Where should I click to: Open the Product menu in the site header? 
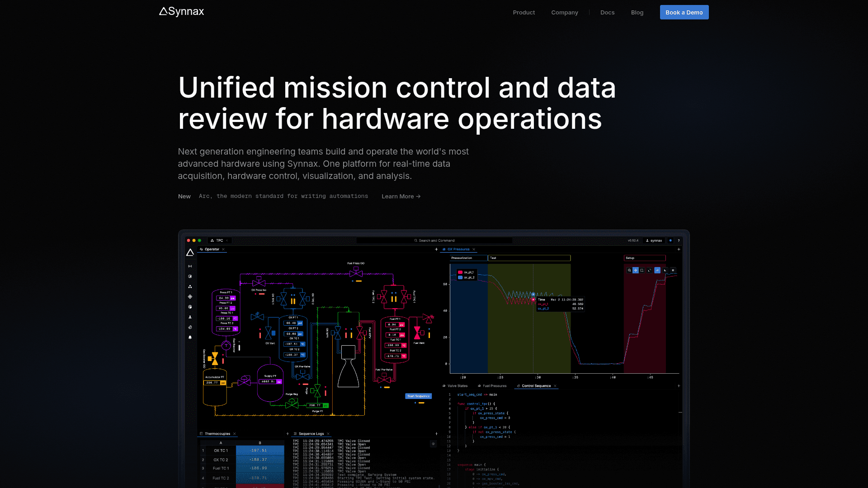524,13
